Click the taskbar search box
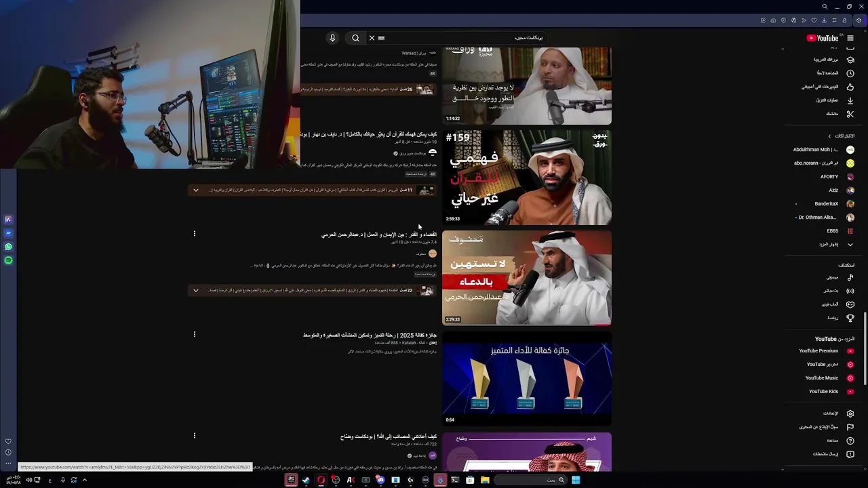The width and height of the screenshot is (868, 488). (532, 480)
